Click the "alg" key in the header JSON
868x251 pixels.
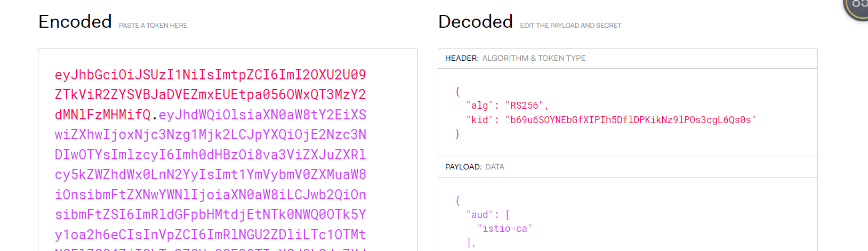480,106
